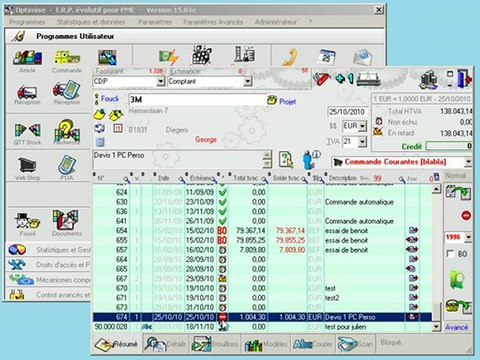Click the Avancé link
The image size is (480, 360).
(457, 327)
